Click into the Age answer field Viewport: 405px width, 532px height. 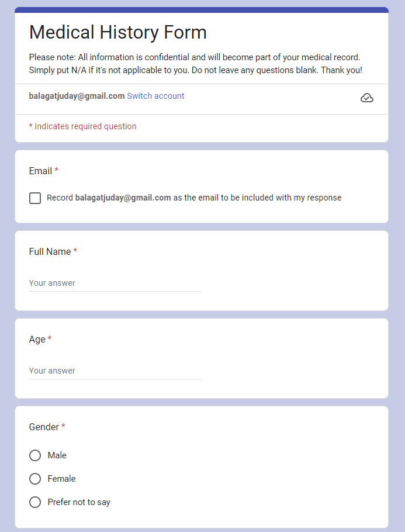tap(115, 371)
